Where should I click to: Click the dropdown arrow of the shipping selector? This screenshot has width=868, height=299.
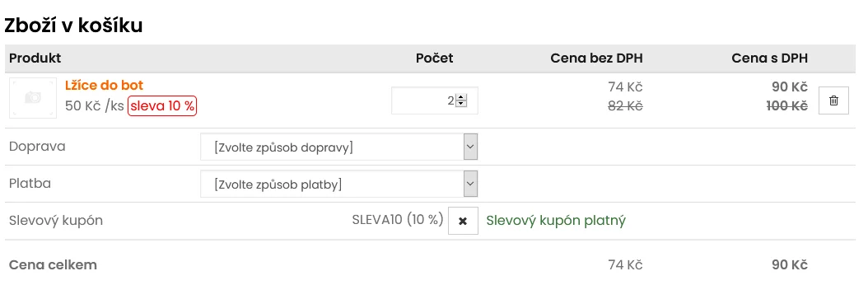(470, 147)
